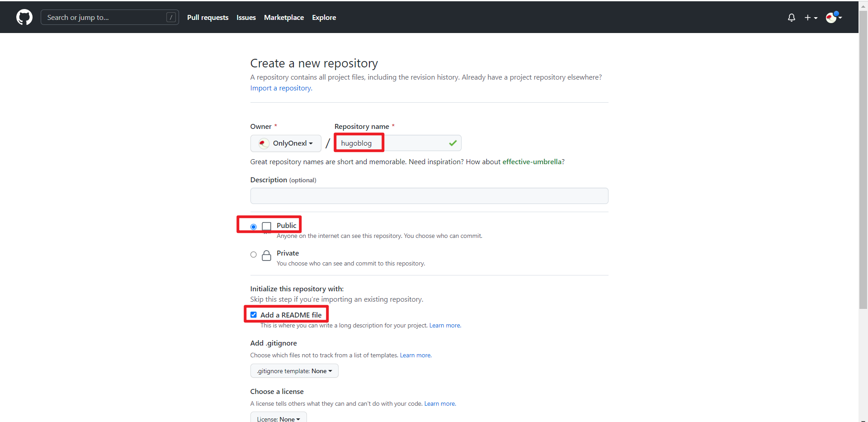Open the user avatar menu
The image size is (868, 422).
pos(833,18)
